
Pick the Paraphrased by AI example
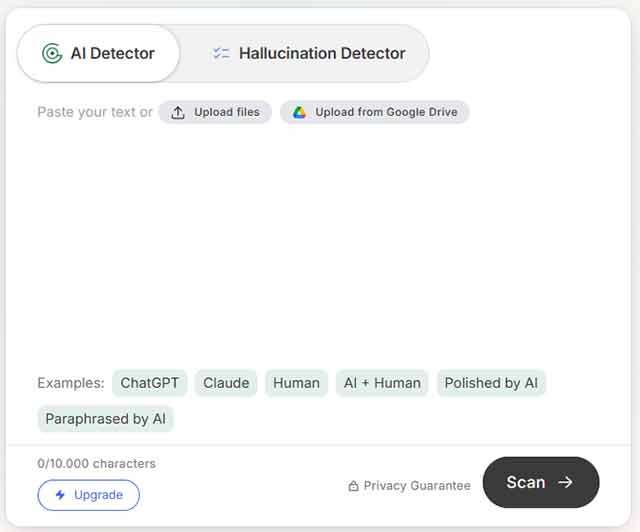(106, 419)
